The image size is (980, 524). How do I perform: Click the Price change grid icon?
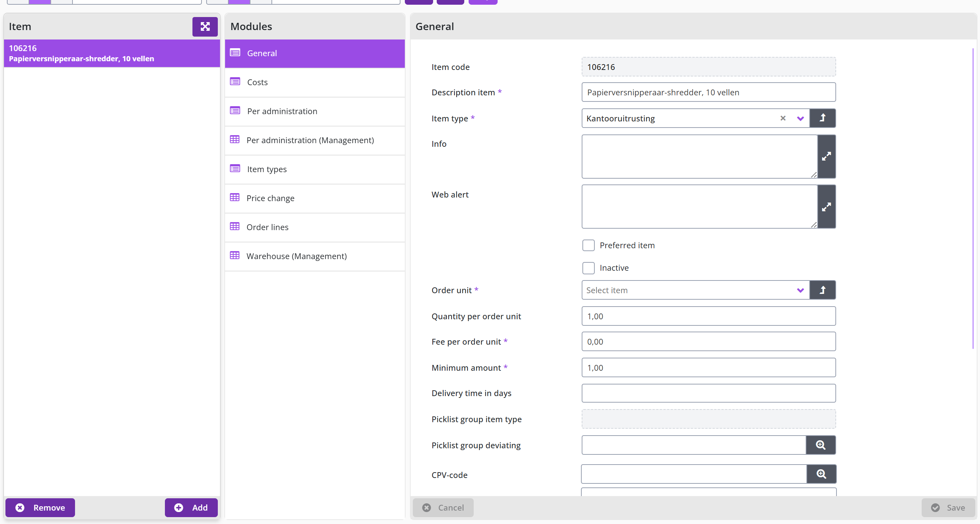(x=235, y=197)
